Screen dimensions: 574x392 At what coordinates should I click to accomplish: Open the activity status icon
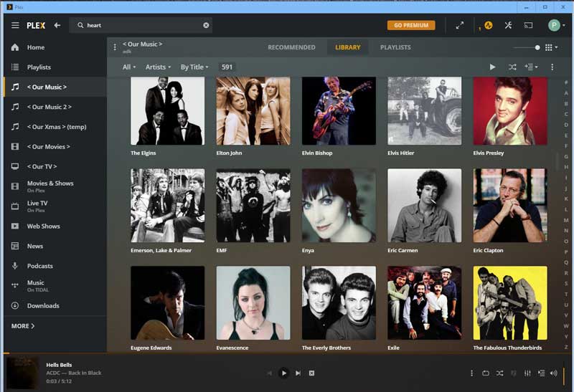489,25
